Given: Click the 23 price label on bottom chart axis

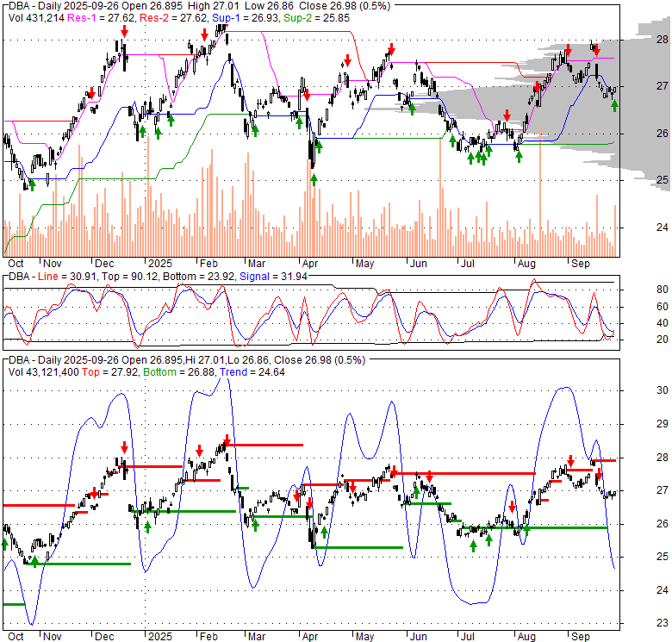Looking at the screenshot, I should coord(663,623).
